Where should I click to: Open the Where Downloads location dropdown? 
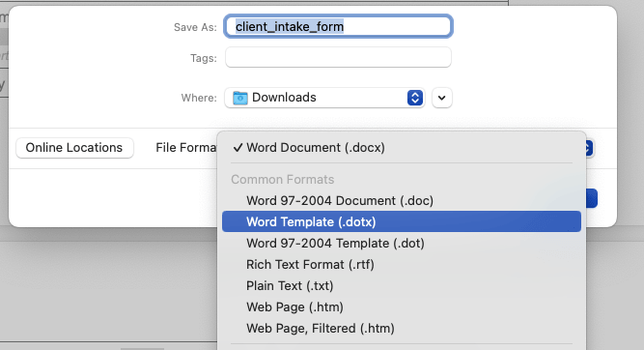(x=324, y=98)
